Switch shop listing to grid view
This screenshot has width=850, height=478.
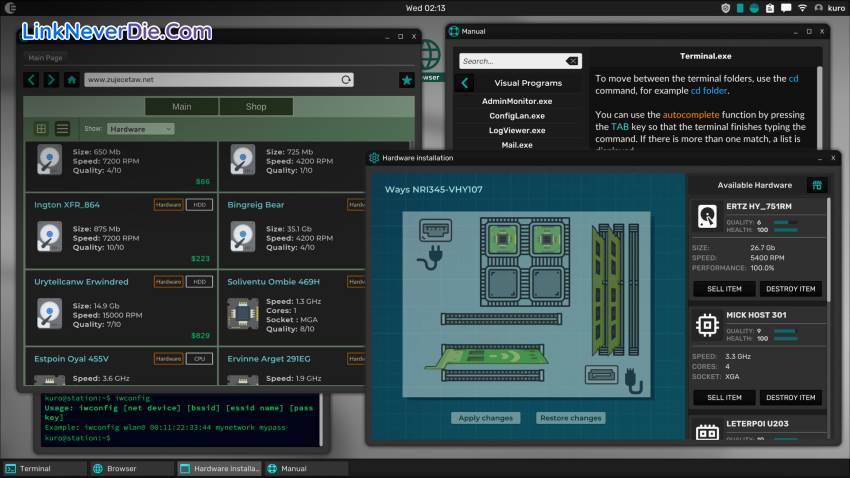click(x=41, y=129)
